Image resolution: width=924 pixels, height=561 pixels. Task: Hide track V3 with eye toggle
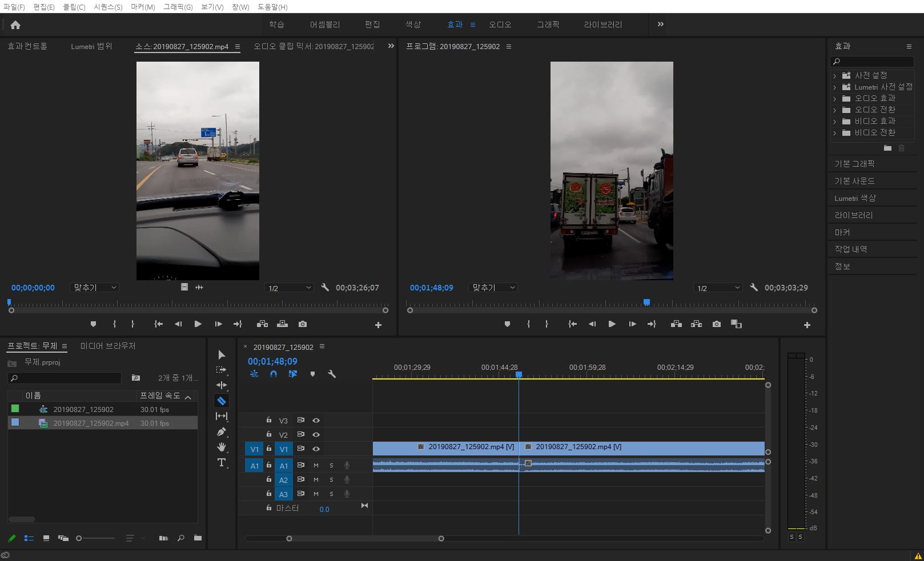coord(316,421)
